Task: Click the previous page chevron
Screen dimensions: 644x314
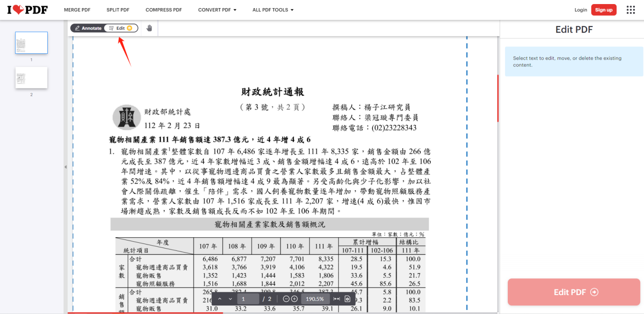Action: pyautogui.click(x=220, y=299)
